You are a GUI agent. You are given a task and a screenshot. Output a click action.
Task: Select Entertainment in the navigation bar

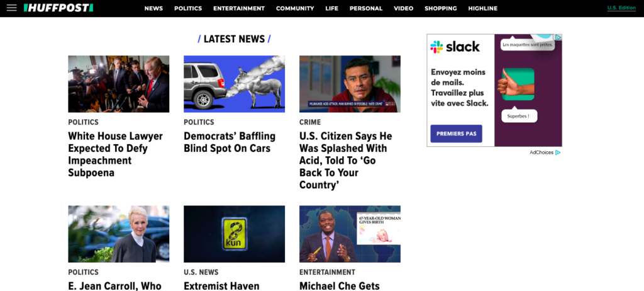[239, 8]
